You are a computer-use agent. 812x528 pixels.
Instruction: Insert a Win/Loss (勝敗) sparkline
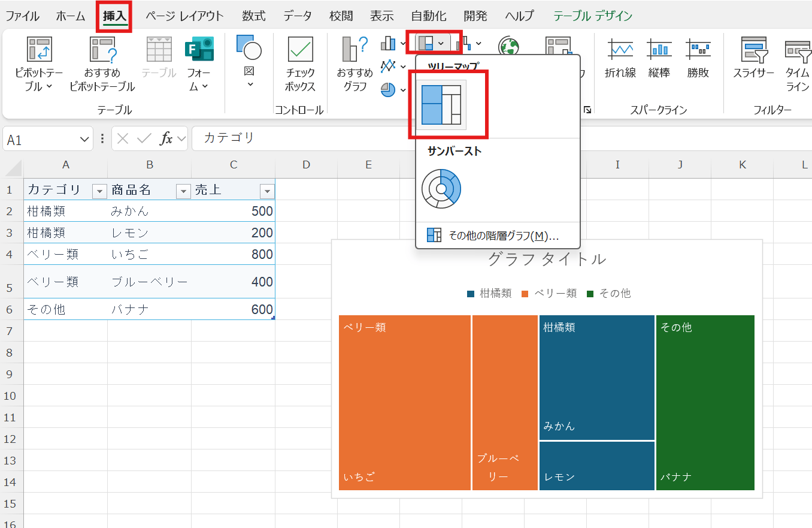click(698, 50)
